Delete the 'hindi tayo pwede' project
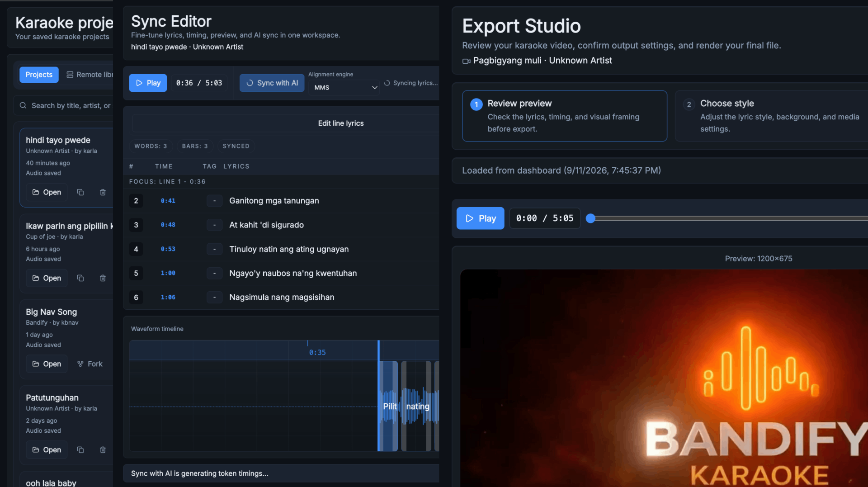The image size is (868, 487). coord(103,192)
